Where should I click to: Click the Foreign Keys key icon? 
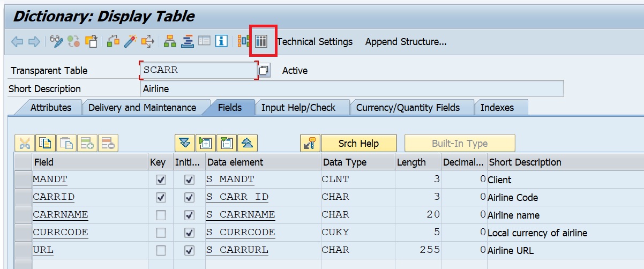pos(310,143)
